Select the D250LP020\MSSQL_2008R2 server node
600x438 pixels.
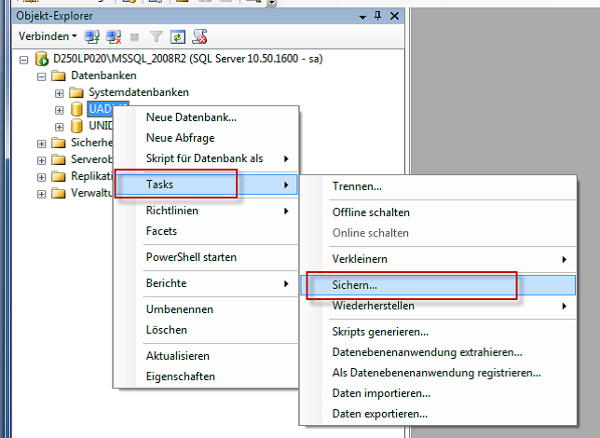pyautogui.click(x=188, y=59)
